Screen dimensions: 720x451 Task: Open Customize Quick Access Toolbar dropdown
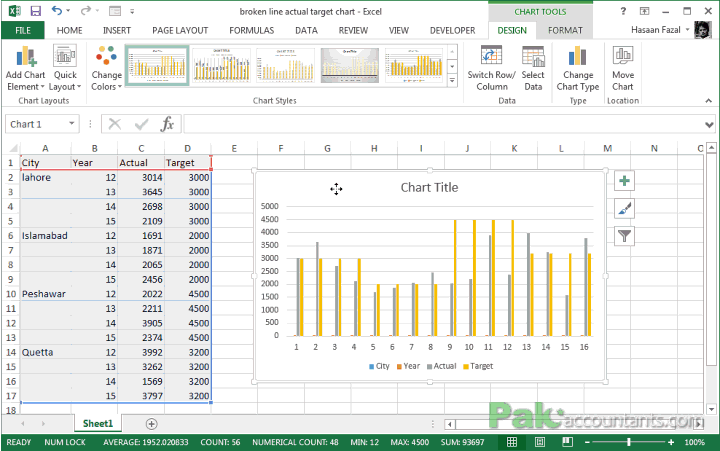point(132,11)
